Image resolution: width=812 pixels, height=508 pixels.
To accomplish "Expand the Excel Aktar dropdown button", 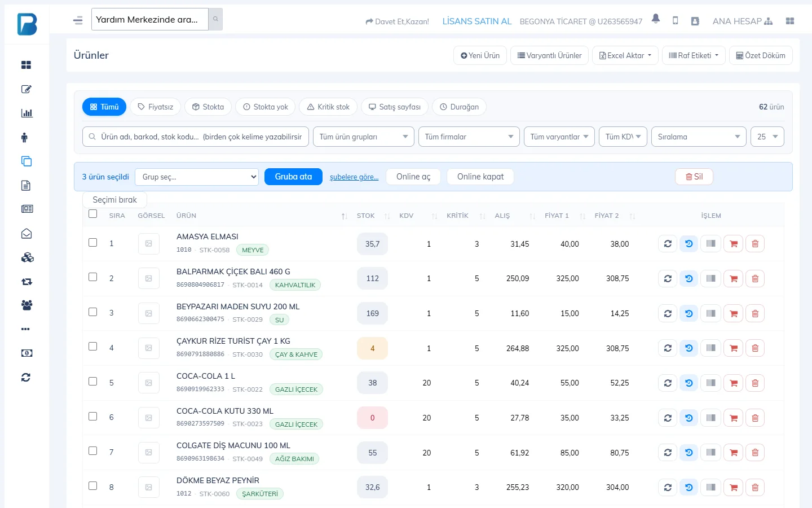I will point(625,55).
